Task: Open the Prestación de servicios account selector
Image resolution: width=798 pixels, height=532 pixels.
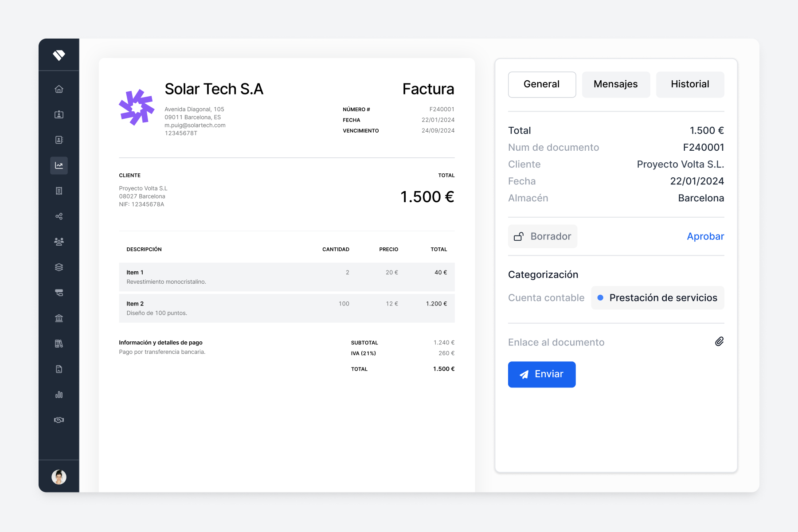Action: [657, 298]
